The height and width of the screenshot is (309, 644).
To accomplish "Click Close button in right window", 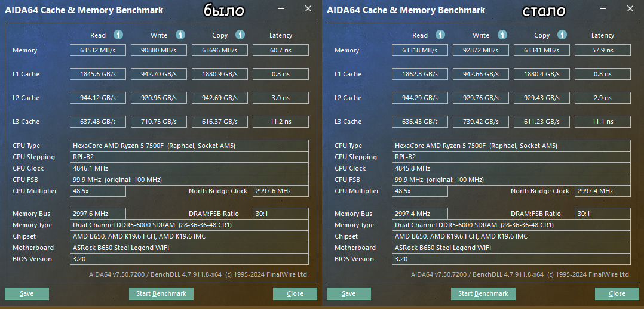I will pos(617,293).
